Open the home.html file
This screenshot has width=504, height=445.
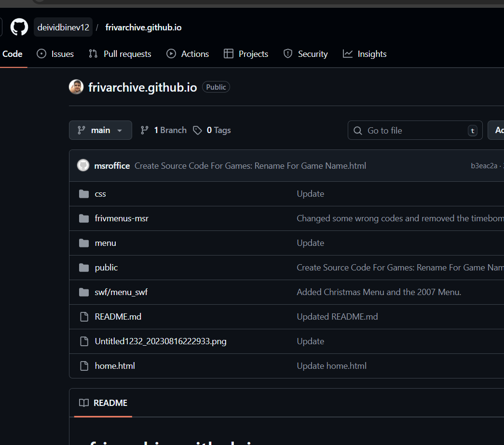(x=115, y=366)
